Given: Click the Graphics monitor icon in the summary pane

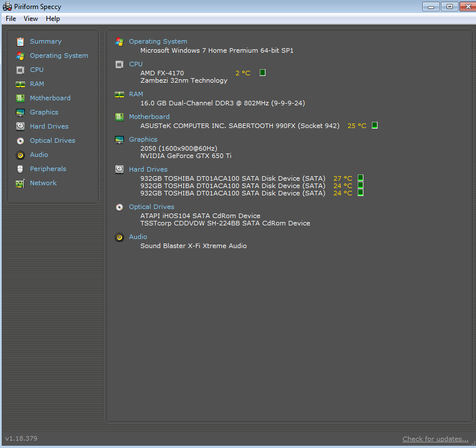Looking at the screenshot, I should click(x=119, y=140).
